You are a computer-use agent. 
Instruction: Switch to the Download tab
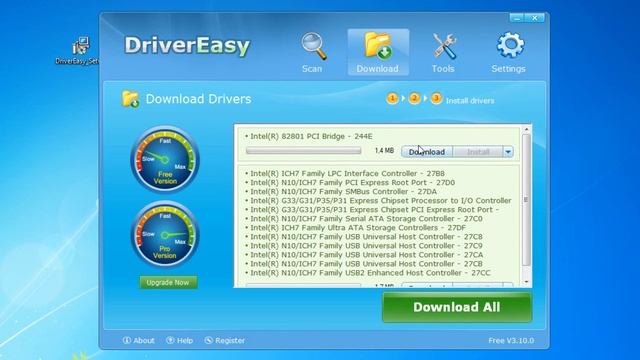coord(378,52)
